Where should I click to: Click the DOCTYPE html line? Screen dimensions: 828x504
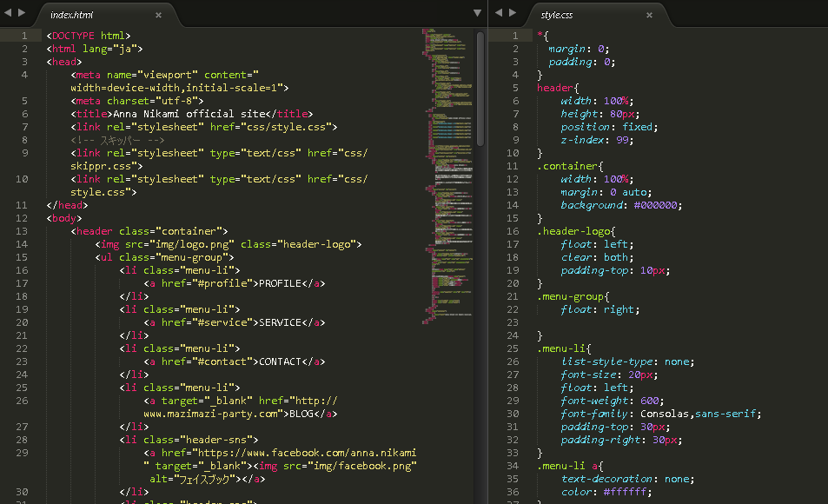tap(88, 36)
